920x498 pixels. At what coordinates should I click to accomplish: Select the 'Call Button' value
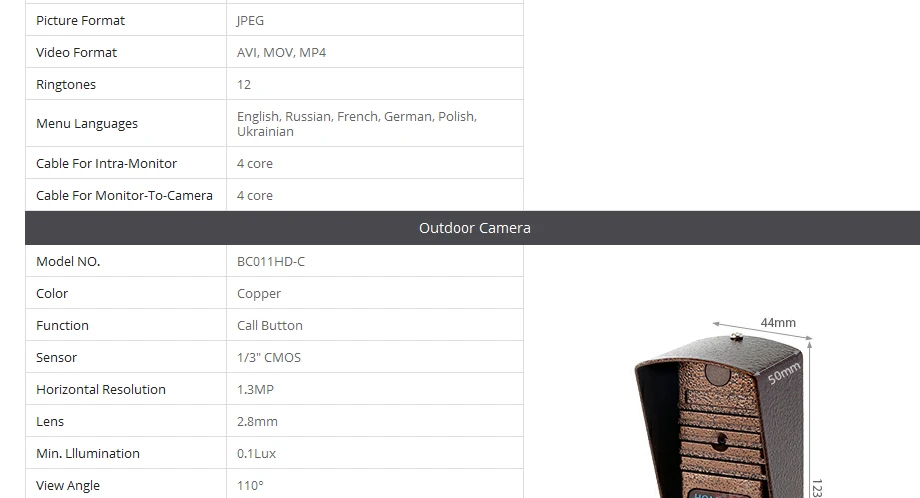270,326
